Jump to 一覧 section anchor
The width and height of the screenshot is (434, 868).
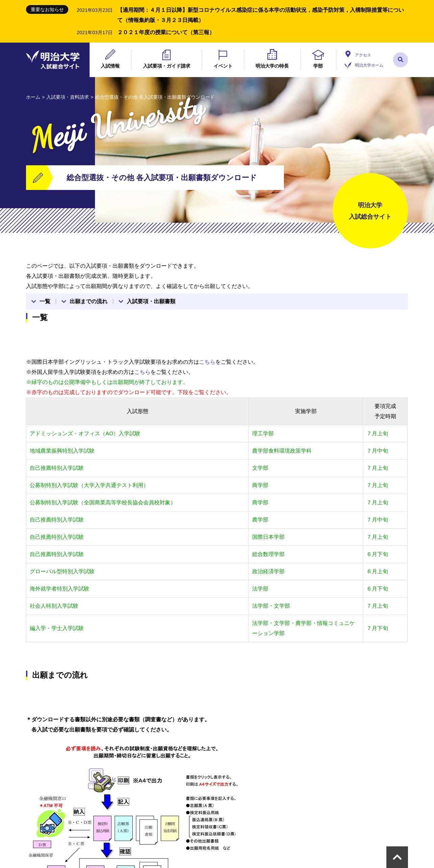click(41, 302)
